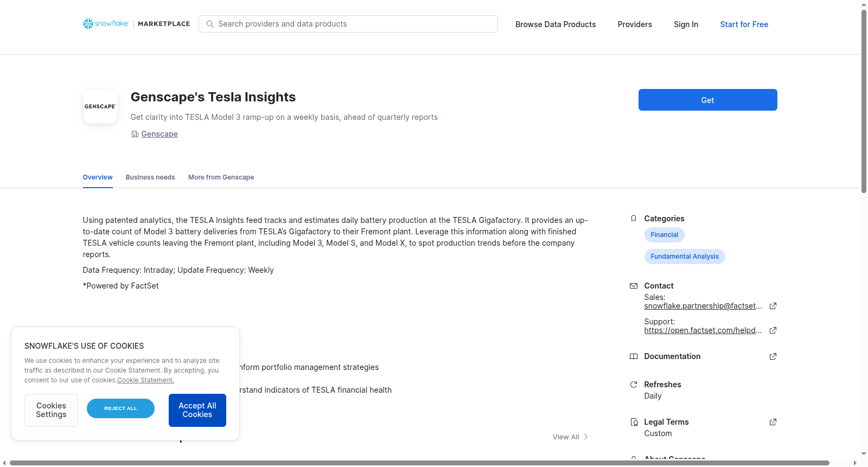Select the Fundamental Analysis category tag
Image resolution: width=868 pixels, height=467 pixels.
tap(685, 257)
